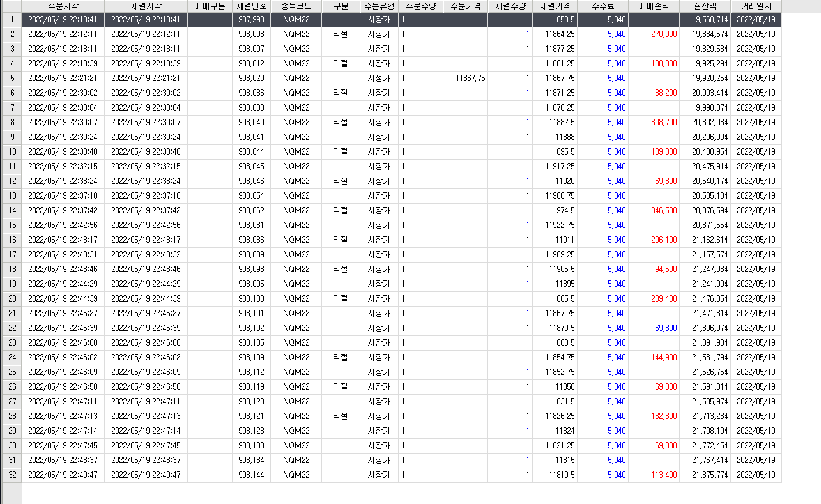Click the 체결가격 column header
Viewport: 821px width, 504px height.
click(x=555, y=6)
